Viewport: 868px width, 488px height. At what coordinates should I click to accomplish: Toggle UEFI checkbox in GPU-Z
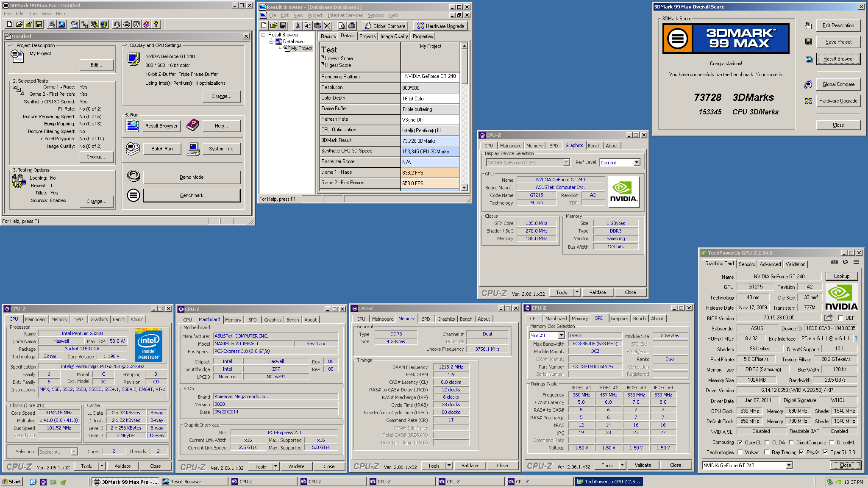coord(840,318)
